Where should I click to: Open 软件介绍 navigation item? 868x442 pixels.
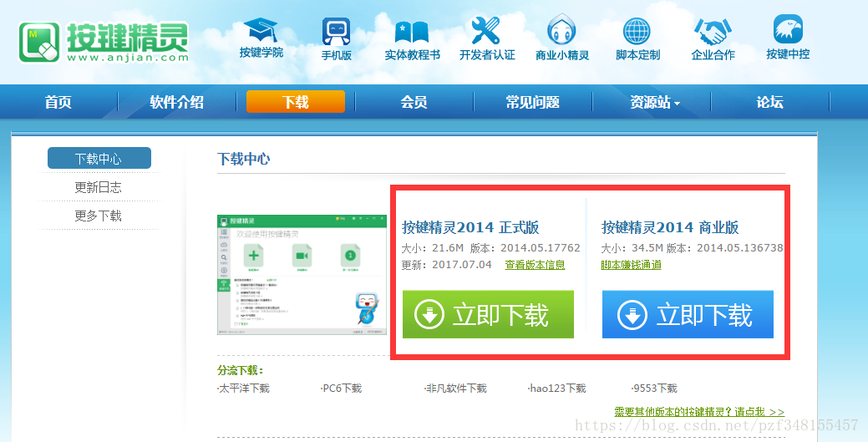[x=176, y=102]
